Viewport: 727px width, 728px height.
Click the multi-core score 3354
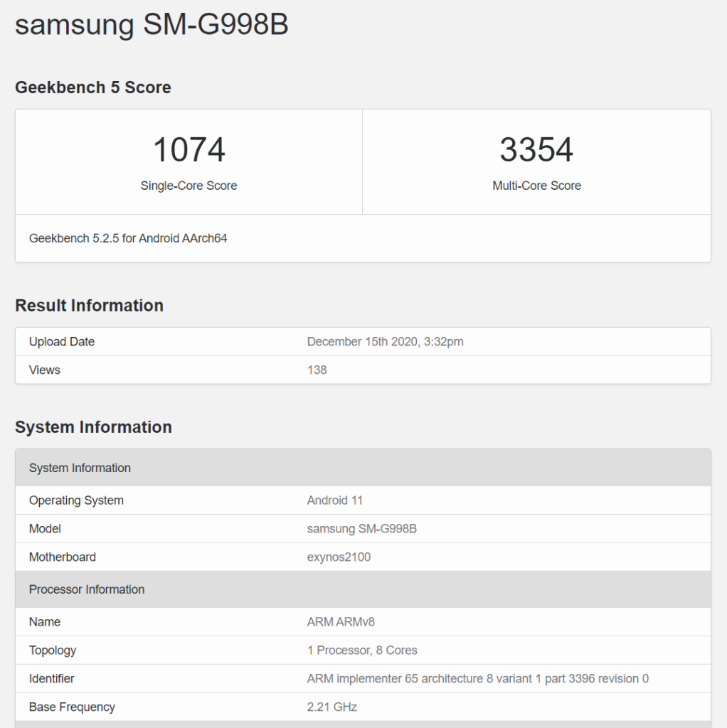coord(536,149)
